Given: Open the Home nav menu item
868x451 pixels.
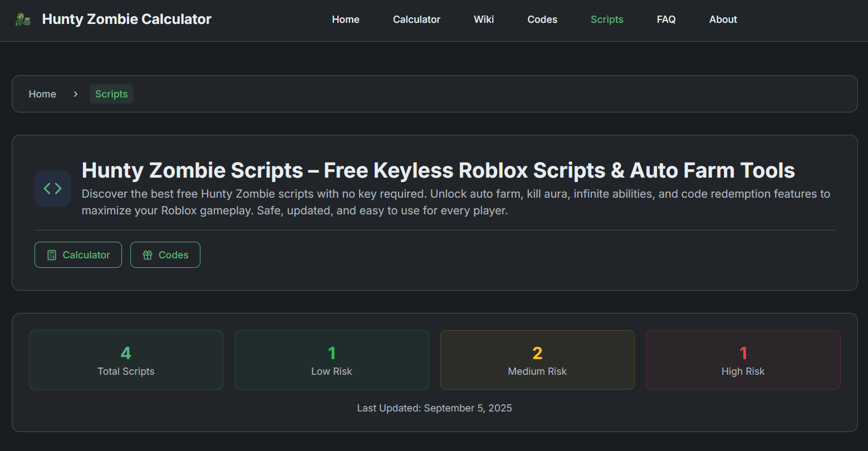Looking at the screenshot, I should (x=346, y=19).
